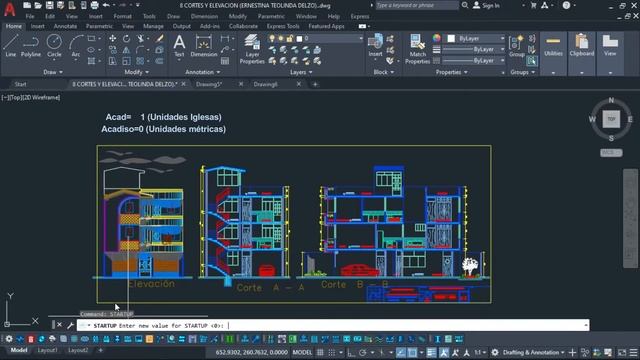The height and width of the screenshot is (360, 640).
Task: Click the Save icon in quick access toolbar
Action: point(49,5)
